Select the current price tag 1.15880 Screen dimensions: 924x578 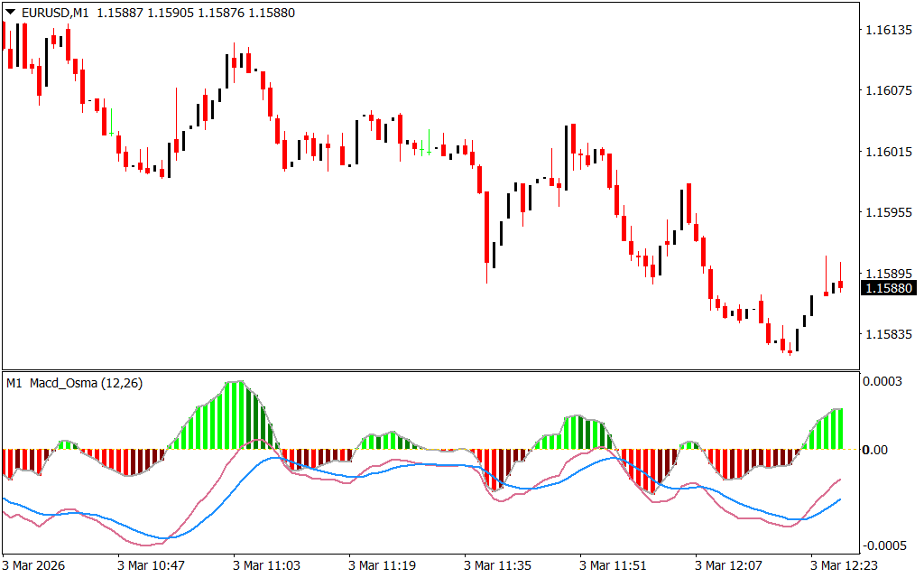[889, 288]
